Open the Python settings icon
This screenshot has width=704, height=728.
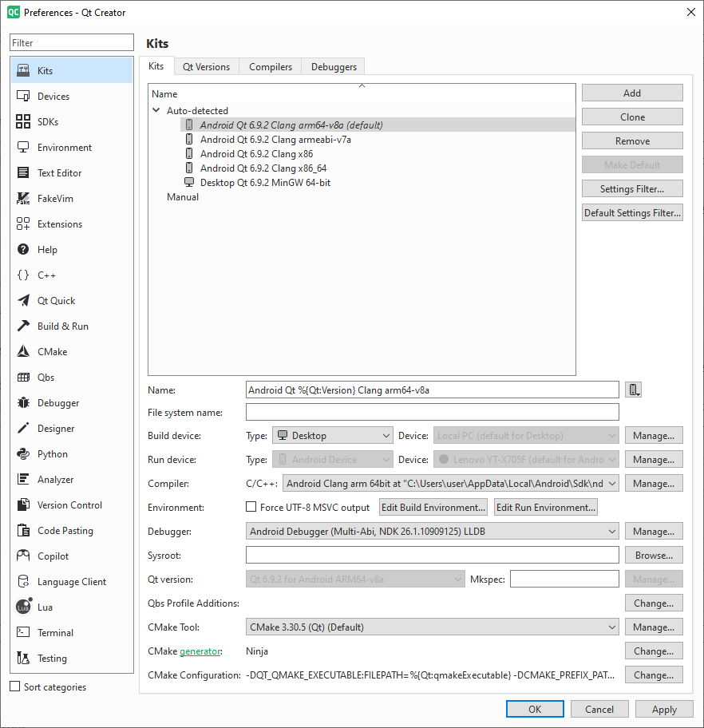pyautogui.click(x=23, y=453)
